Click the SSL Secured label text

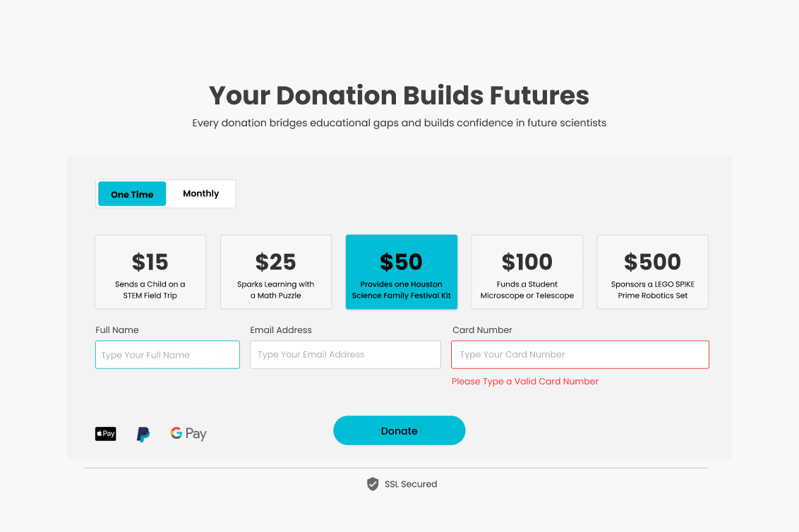point(411,484)
